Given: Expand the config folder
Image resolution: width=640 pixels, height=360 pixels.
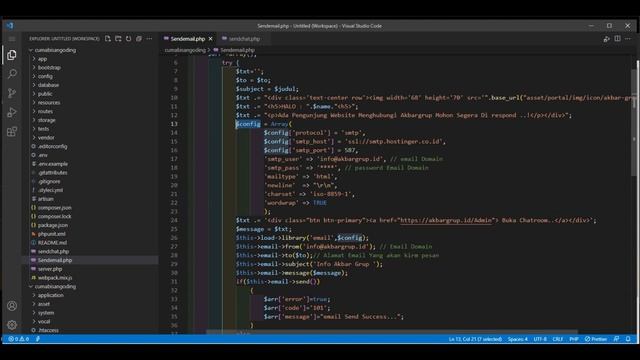Looking at the screenshot, I should (45, 76).
